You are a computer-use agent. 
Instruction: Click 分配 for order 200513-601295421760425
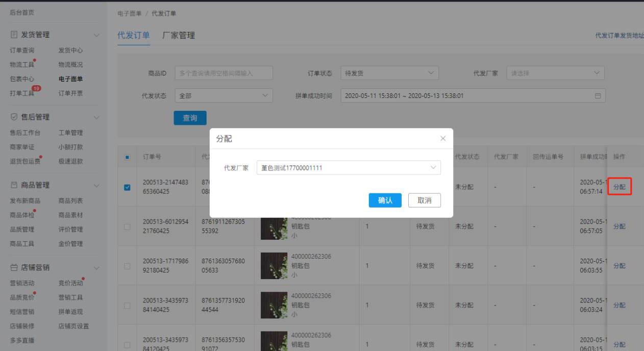[x=619, y=227]
